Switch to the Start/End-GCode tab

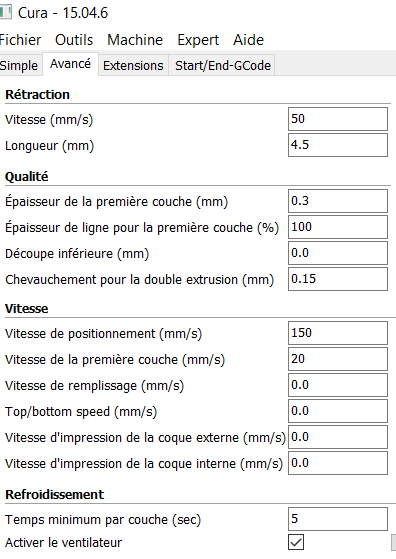[x=223, y=66]
